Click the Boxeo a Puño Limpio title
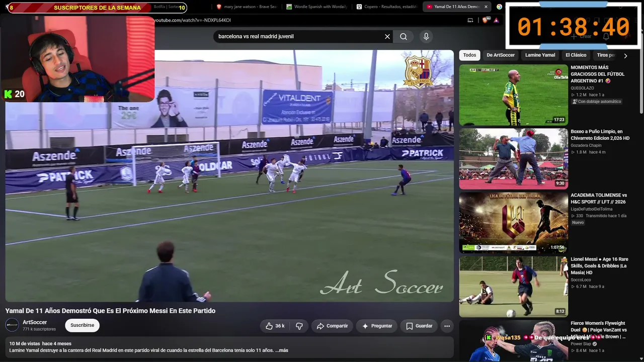 coord(600,135)
